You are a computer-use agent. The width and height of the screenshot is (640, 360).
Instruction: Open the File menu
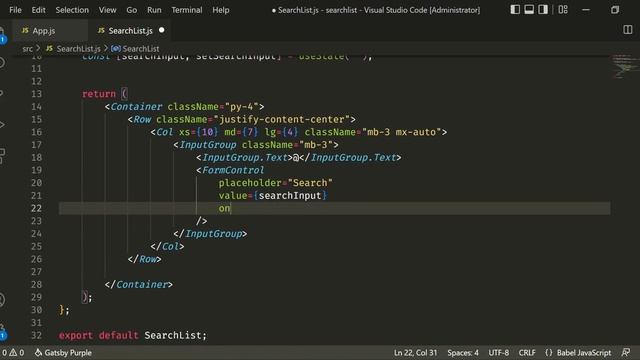point(15,10)
